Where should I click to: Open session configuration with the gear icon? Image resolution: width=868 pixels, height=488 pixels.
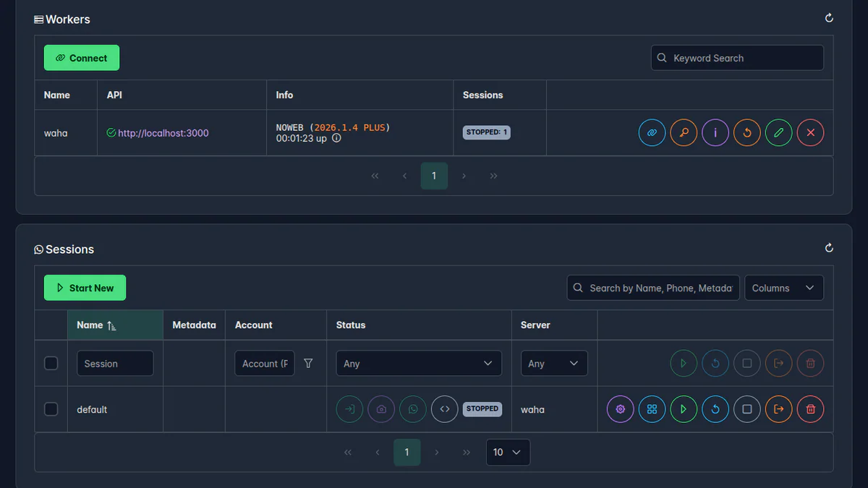pos(620,408)
